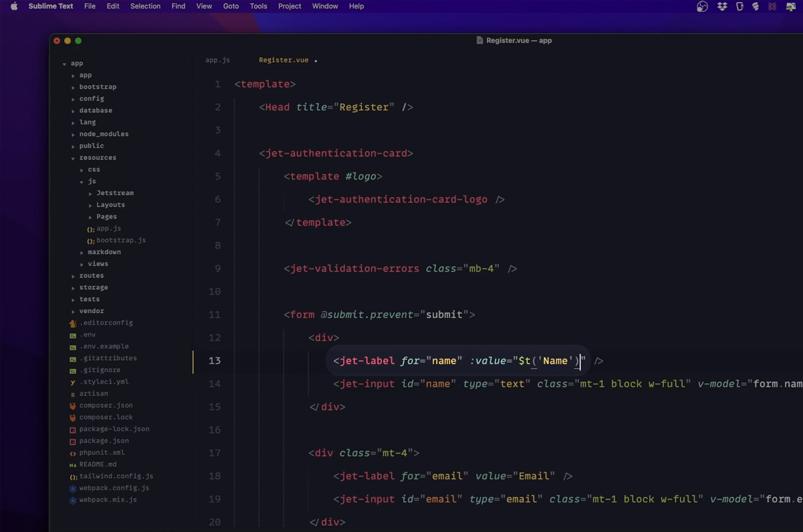Click the Dropbox icon in the menu bar
Viewport: 803px width, 532px height.
pyautogui.click(x=721, y=6)
